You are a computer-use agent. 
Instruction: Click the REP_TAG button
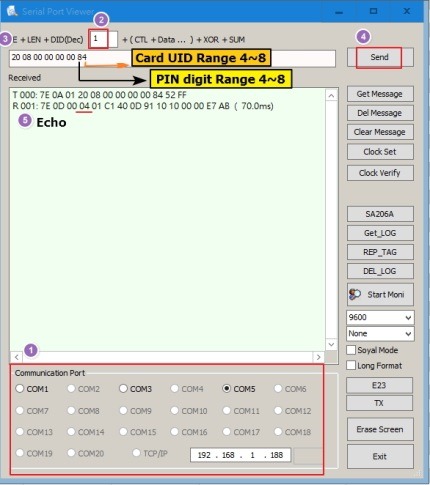[380, 252]
